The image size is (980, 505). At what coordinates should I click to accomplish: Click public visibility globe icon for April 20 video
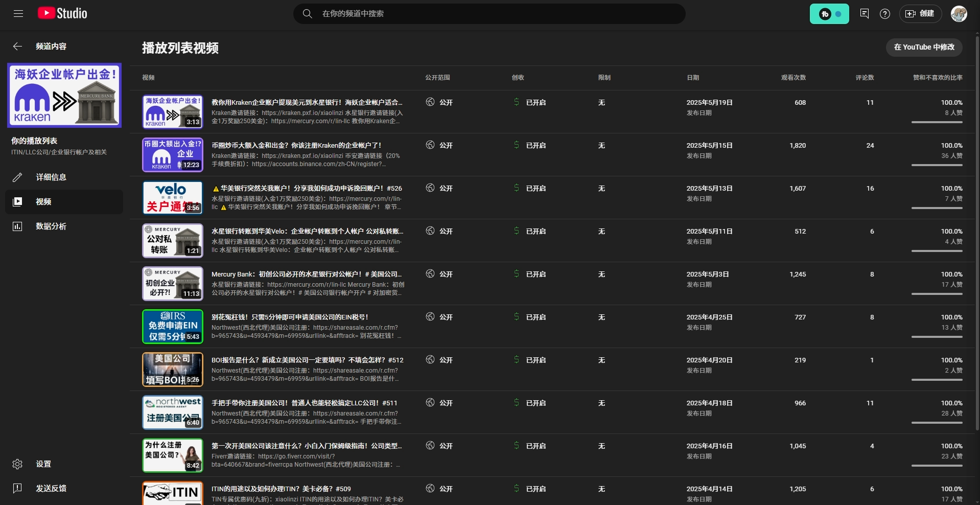pyautogui.click(x=430, y=360)
